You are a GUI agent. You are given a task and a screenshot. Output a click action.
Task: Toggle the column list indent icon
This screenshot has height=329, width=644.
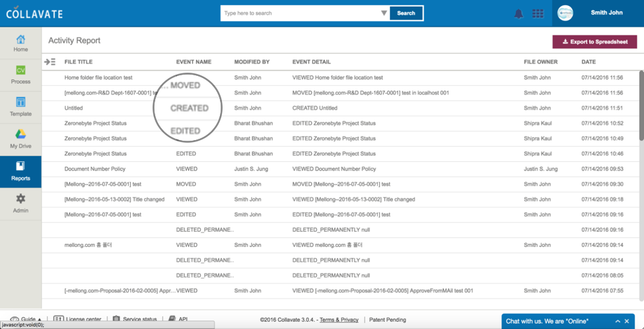coord(50,62)
